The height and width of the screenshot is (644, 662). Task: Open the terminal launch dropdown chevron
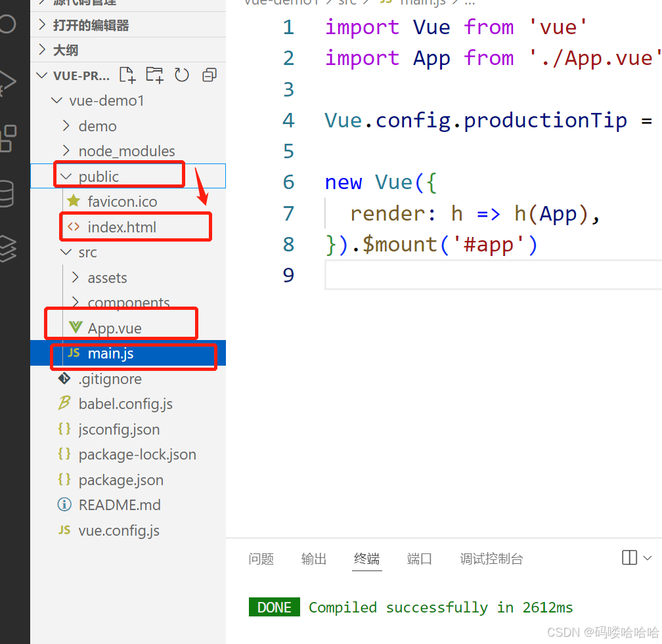646,557
